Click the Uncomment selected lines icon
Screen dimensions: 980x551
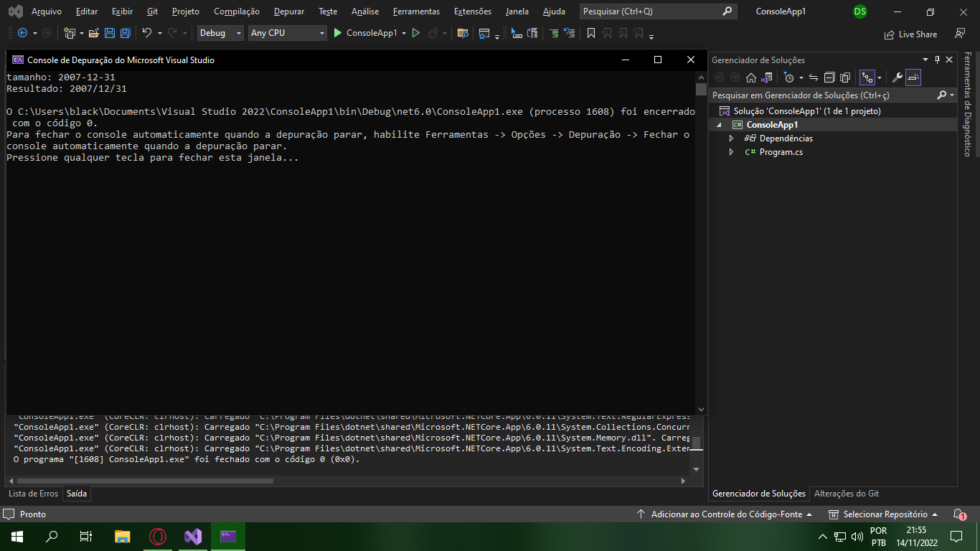coord(569,33)
